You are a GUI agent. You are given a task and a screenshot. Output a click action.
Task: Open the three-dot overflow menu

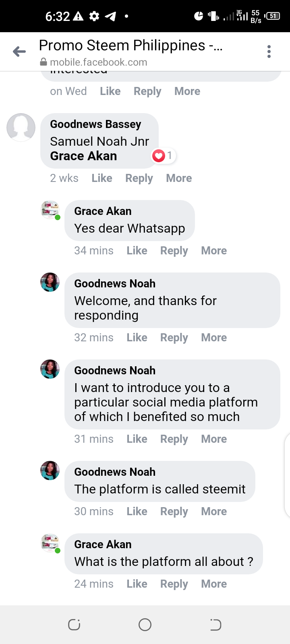pos(269,52)
